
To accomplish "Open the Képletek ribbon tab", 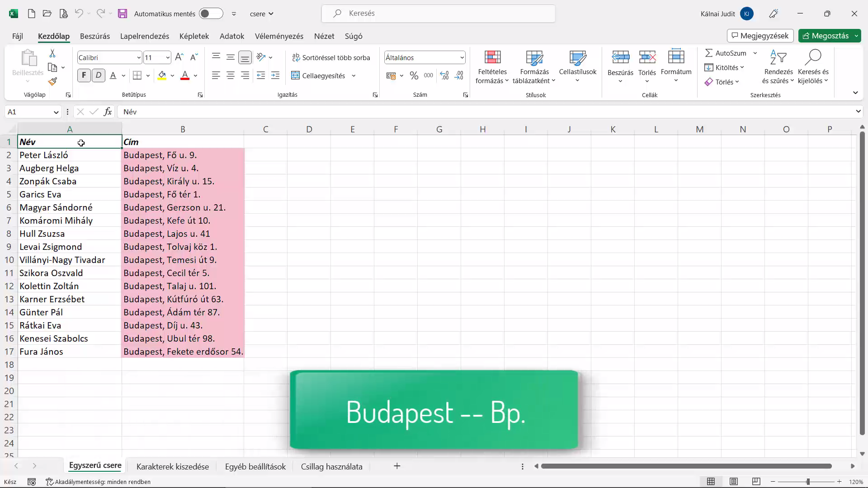I will pyautogui.click(x=194, y=36).
